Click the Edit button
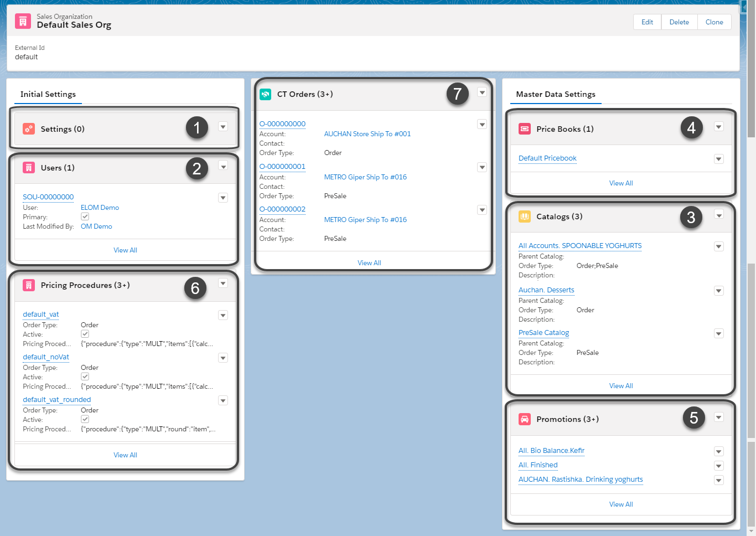The image size is (756, 536). click(646, 22)
